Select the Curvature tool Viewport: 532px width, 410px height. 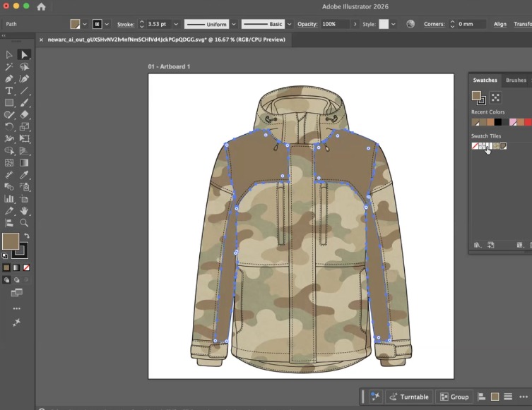pyautogui.click(x=24, y=78)
